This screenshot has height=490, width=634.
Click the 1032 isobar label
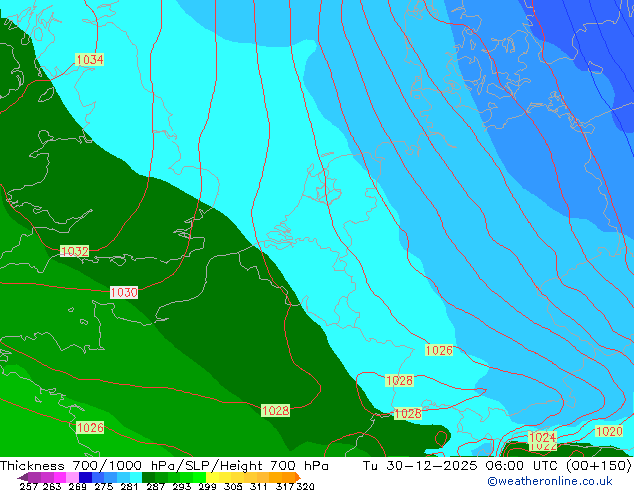(74, 251)
